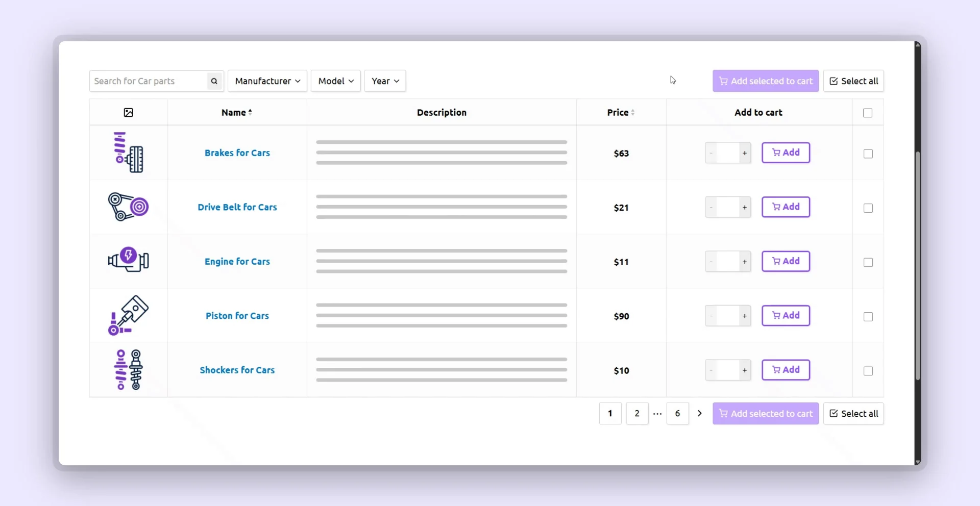The width and height of the screenshot is (980, 506).
Task: Open the Engine for Cars link
Action: point(237,262)
